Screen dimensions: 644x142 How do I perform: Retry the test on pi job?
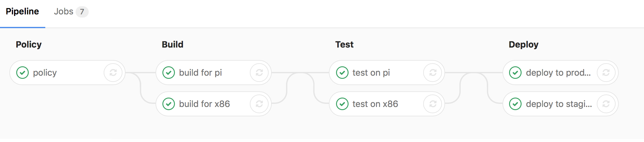[x=433, y=73]
